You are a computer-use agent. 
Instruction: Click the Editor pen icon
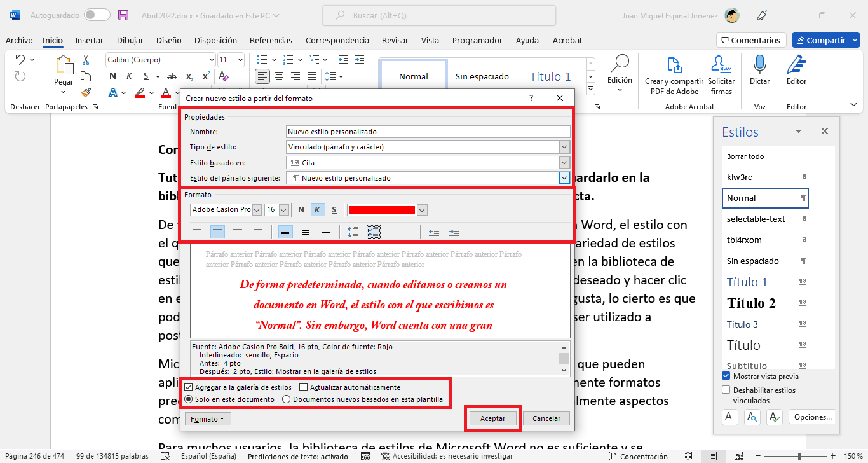point(796,64)
